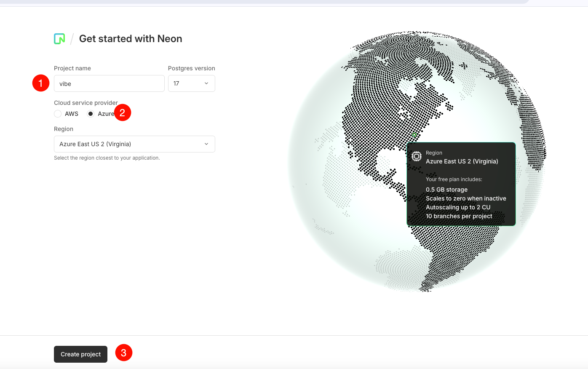This screenshot has width=588, height=369.
Task: Click the green region marker on globe
Action: click(414, 135)
